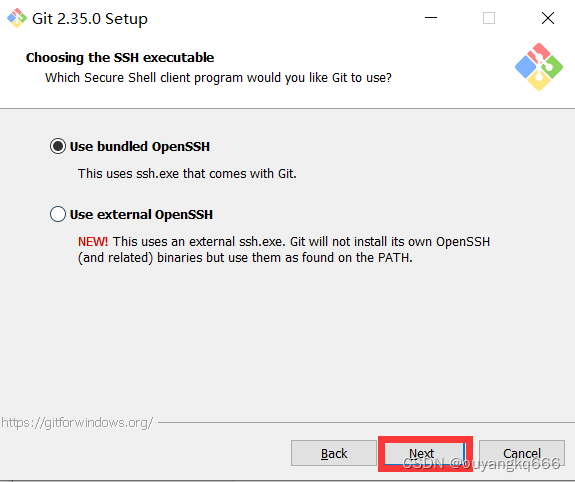Screen dimensions: 575x482
Task: Click the 'found on the PATH' description line
Action: 245,258
